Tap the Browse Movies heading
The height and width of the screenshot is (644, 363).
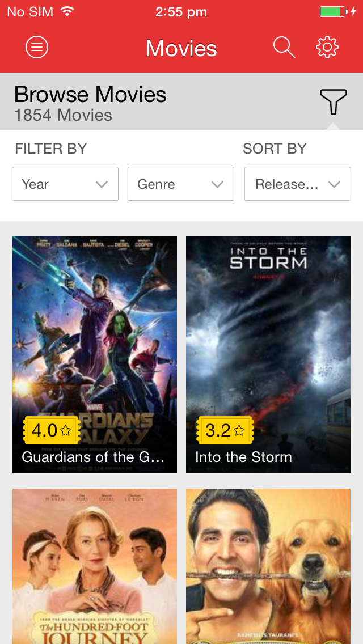point(90,94)
